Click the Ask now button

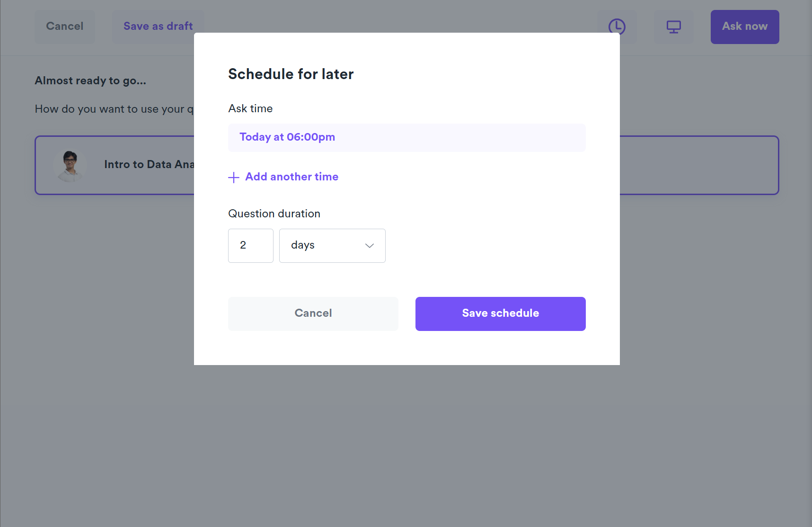click(x=744, y=27)
